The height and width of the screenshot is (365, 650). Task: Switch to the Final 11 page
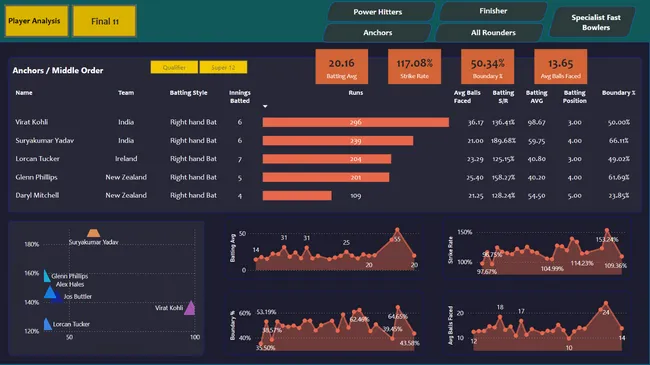104,21
